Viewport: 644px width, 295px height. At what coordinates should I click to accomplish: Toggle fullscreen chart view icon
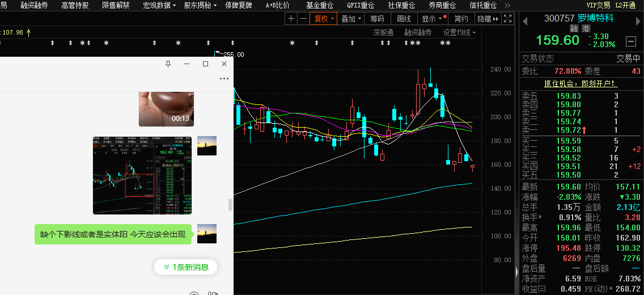pos(508,19)
